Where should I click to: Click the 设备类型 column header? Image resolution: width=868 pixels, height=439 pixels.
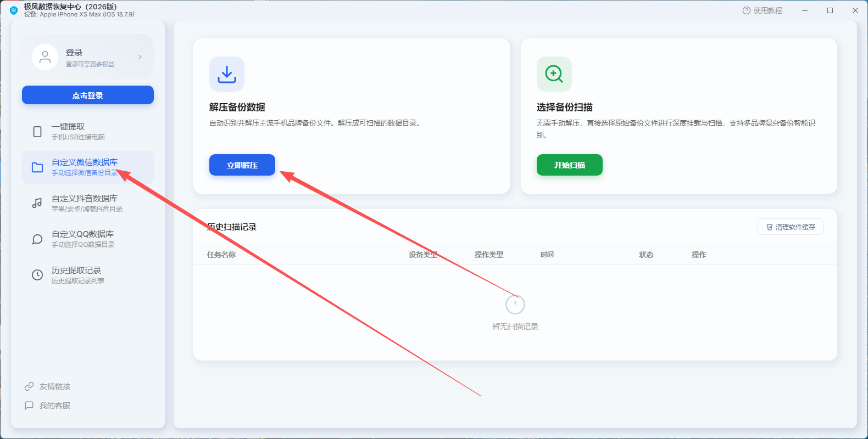(x=423, y=255)
